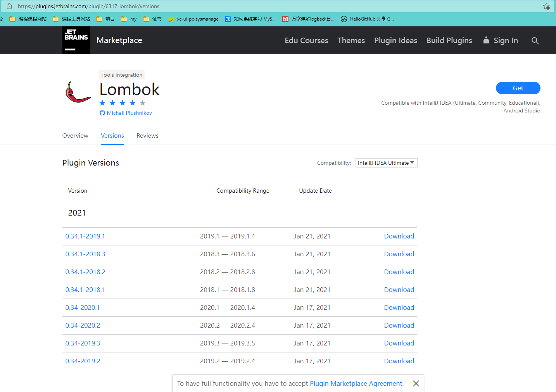Click the blue Get button

pos(518,88)
